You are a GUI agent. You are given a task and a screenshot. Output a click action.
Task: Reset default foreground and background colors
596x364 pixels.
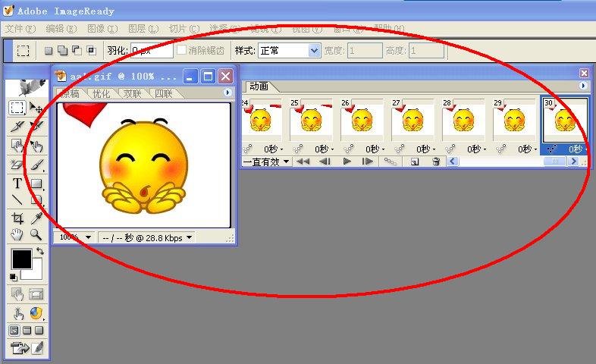[14, 277]
